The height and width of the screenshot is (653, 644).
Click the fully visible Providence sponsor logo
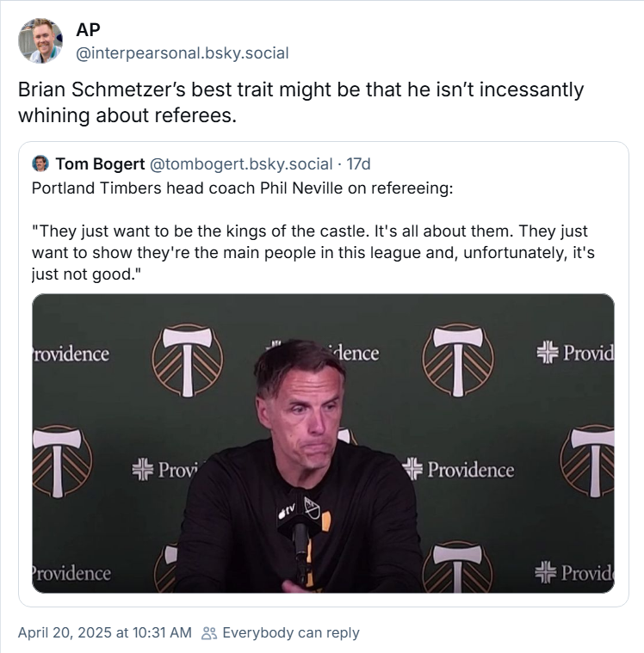coord(458,470)
